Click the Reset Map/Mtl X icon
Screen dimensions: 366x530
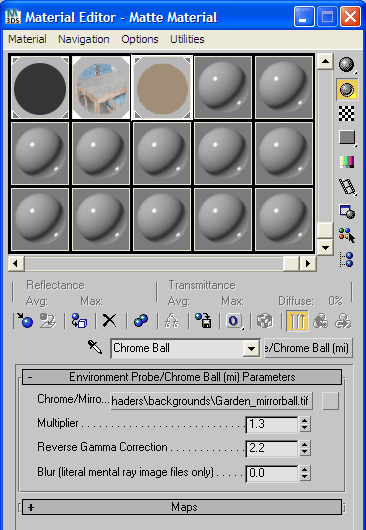tap(109, 320)
